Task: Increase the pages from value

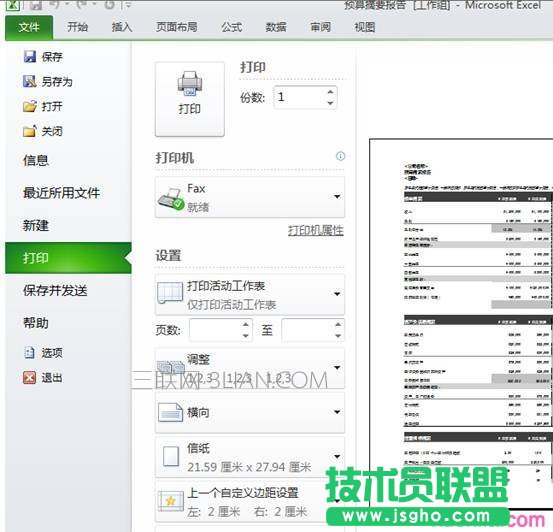Action: coord(246,325)
